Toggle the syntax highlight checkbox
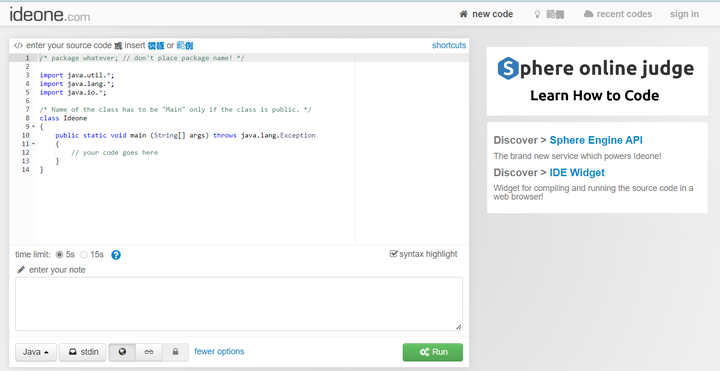Screen dimensions: 720x371 click(393, 253)
